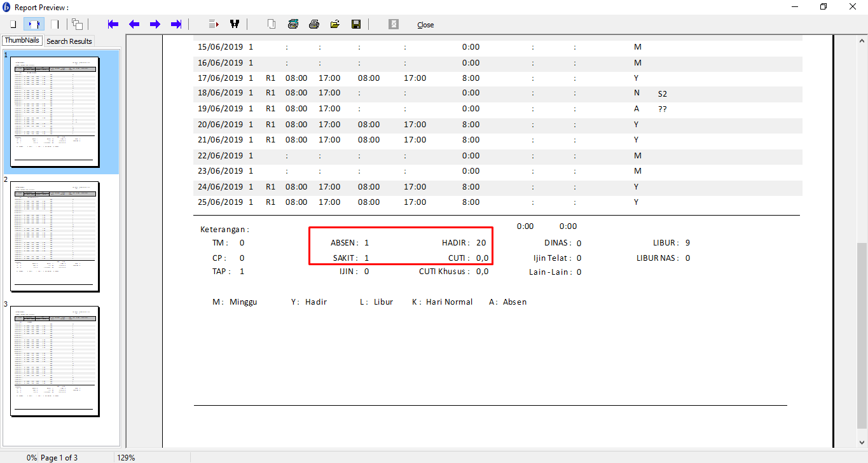Jump to the last page arrow
The height and width of the screenshot is (463, 868).
[x=176, y=24]
